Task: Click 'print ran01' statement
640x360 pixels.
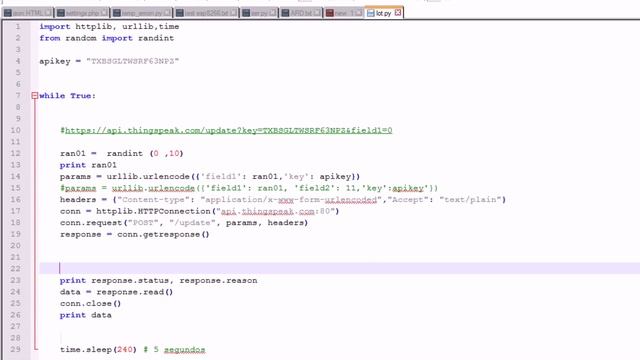Action: tap(88, 165)
